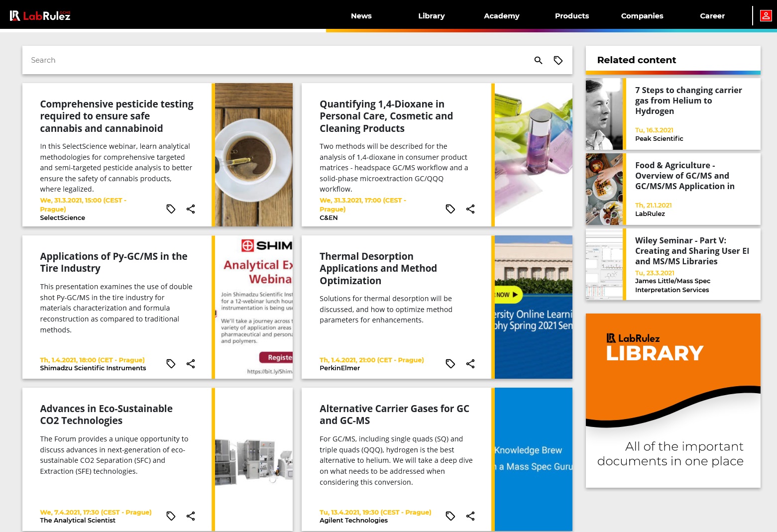
Task: Open the LabRulez LIBRARY orange banner
Action: click(673, 401)
